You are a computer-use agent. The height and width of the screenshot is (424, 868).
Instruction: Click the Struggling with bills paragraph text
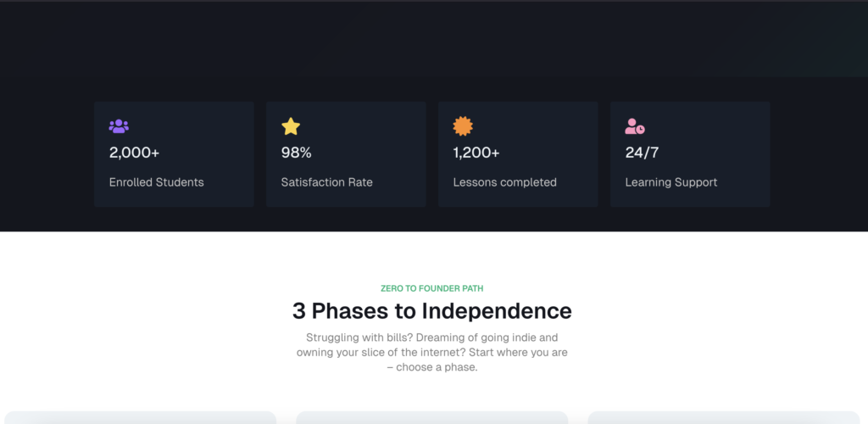point(431,352)
